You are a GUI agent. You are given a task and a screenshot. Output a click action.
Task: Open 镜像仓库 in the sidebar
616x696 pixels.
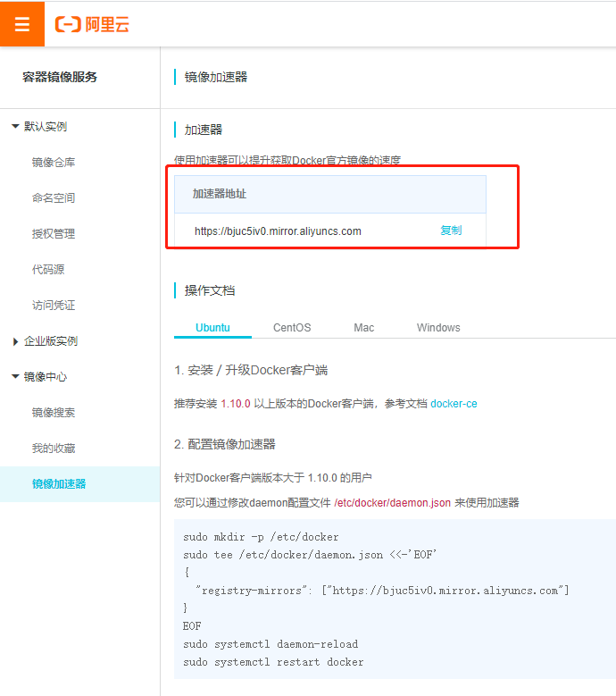(x=54, y=163)
